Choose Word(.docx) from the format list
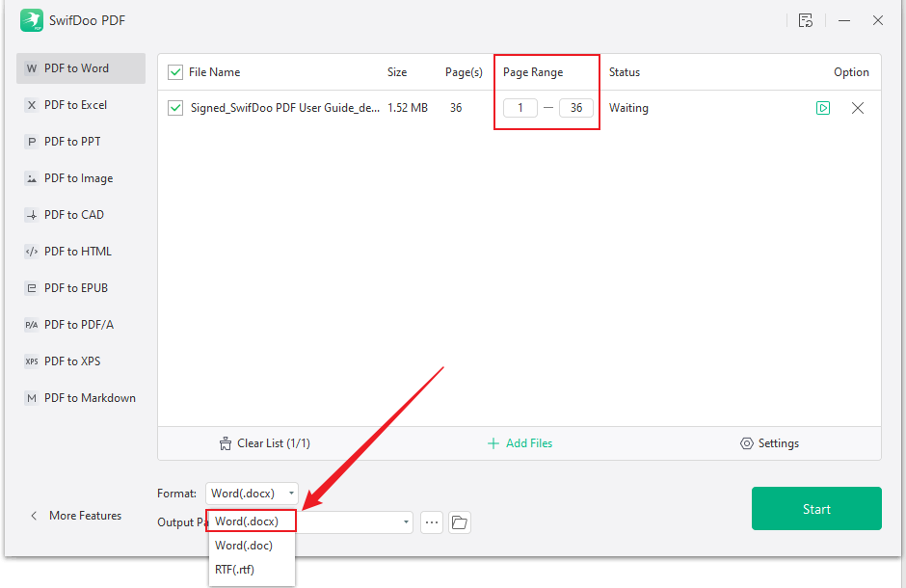The image size is (906, 588). pos(252,521)
